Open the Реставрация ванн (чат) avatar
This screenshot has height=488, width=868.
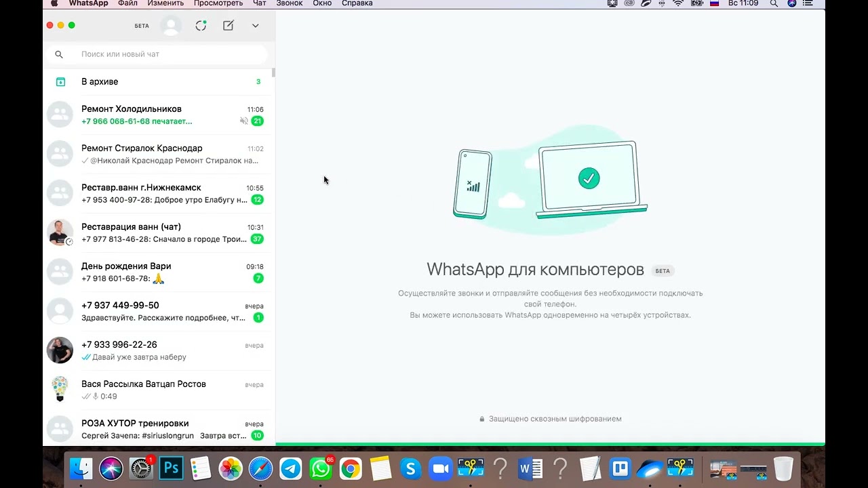(60, 232)
